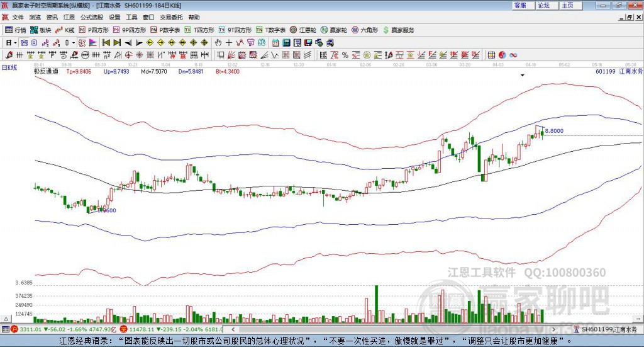Image resolution: width=644 pixels, height=347 pixels.
Task: Open the calculator icon
Action: pyautogui.click(x=286, y=43)
